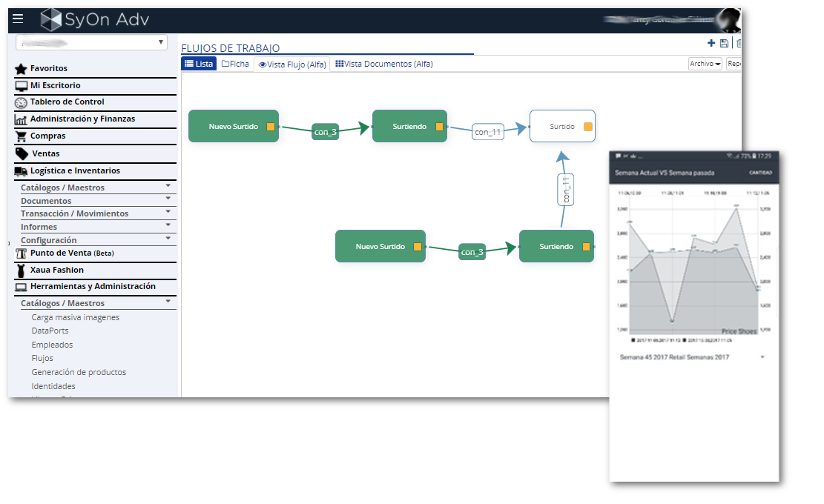Open the hamburger menu in header
The image size is (824, 504).
(x=19, y=19)
